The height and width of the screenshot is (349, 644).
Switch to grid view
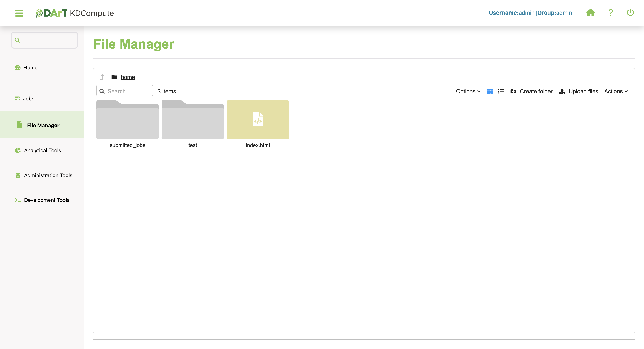click(490, 91)
